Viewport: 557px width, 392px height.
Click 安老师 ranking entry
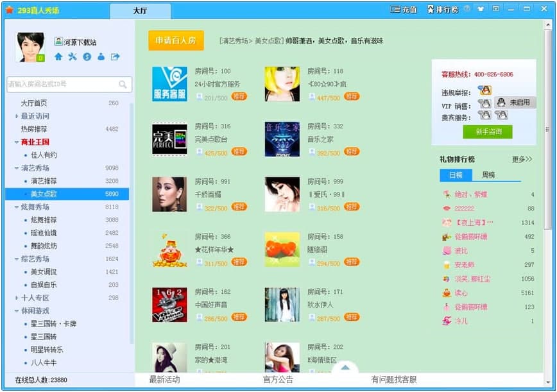click(465, 265)
